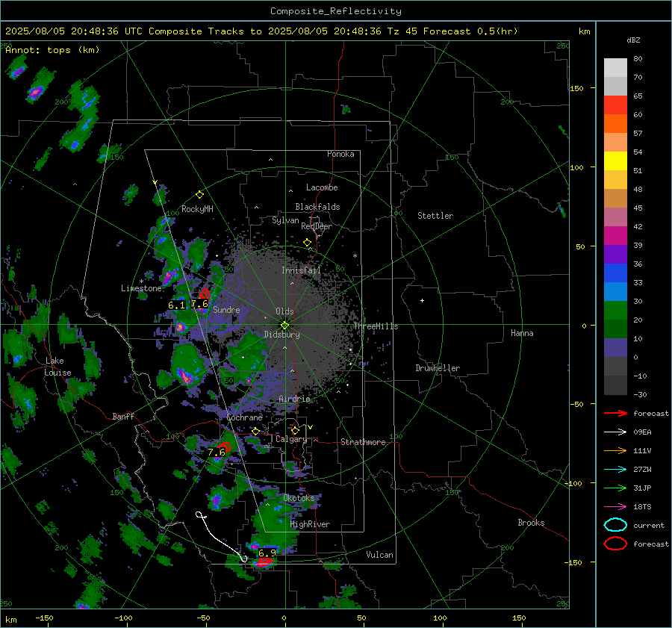Select the orange 111V arrow legend icon
Screen dimensions: 672x628
point(615,450)
